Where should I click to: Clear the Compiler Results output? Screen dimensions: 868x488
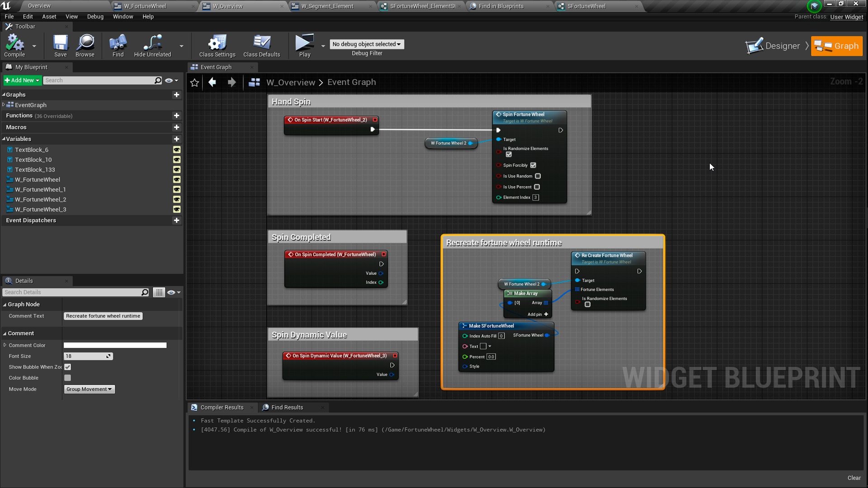tap(854, 478)
